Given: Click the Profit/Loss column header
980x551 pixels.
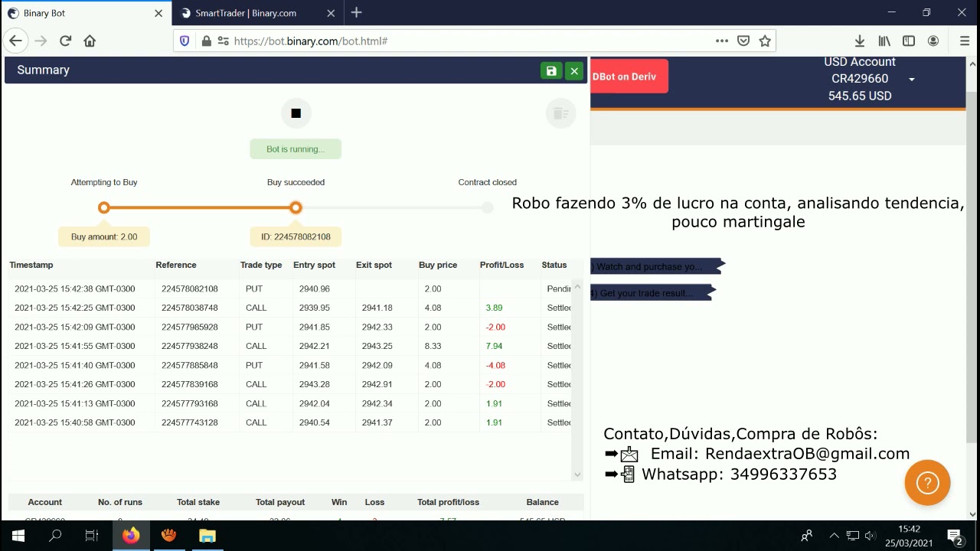Looking at the screenshot, I should click(502, 265).
